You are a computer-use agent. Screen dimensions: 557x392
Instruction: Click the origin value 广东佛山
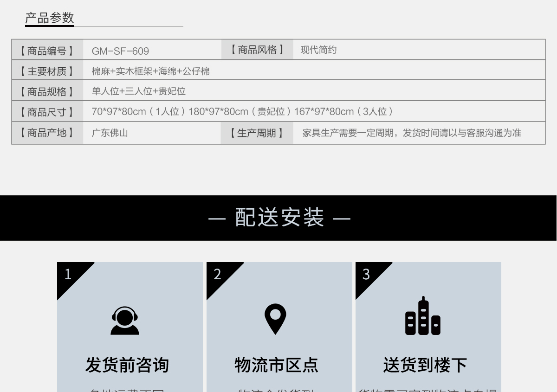(x=110, y=133)
